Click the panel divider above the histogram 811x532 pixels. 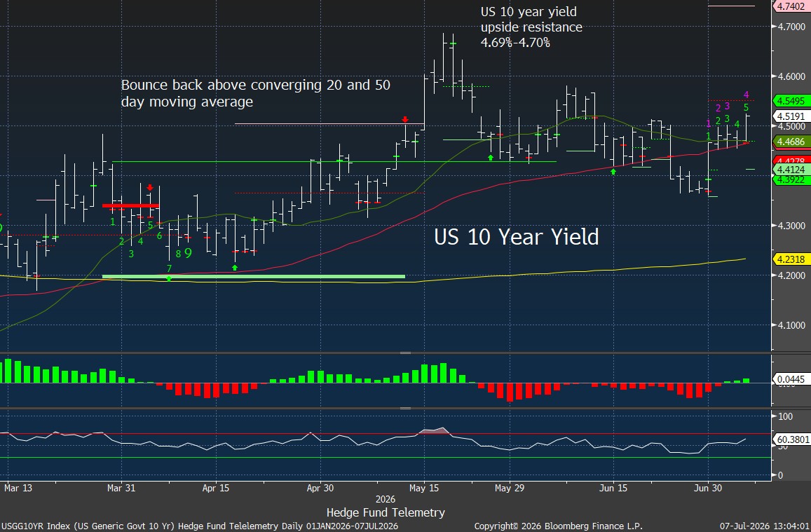(x=405, y=353)
